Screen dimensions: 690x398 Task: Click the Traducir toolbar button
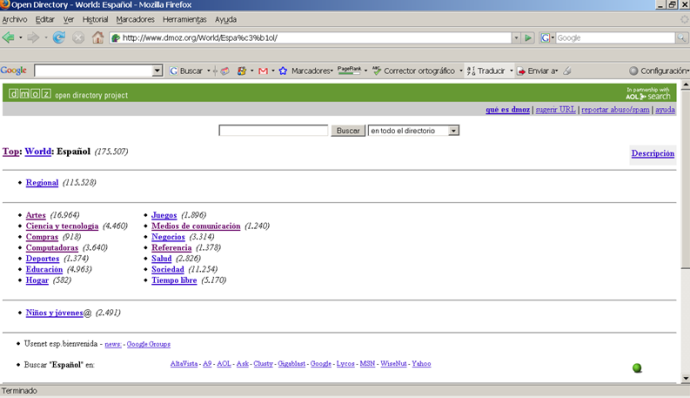pos(486,71)
